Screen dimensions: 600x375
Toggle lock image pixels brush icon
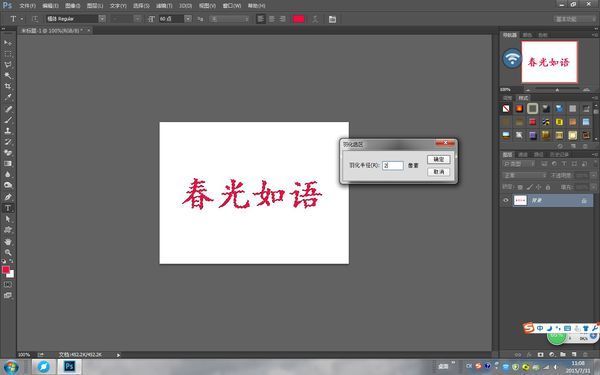point(530,187)
